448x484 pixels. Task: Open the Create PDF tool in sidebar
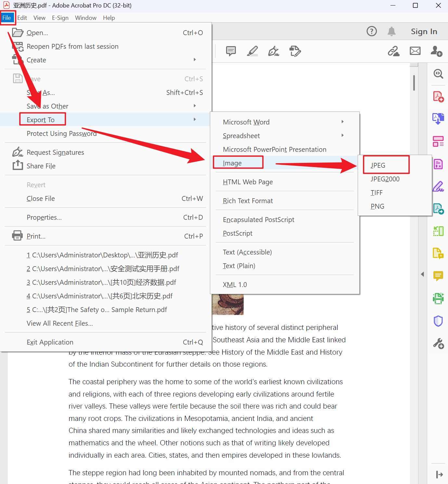(438, 97)
